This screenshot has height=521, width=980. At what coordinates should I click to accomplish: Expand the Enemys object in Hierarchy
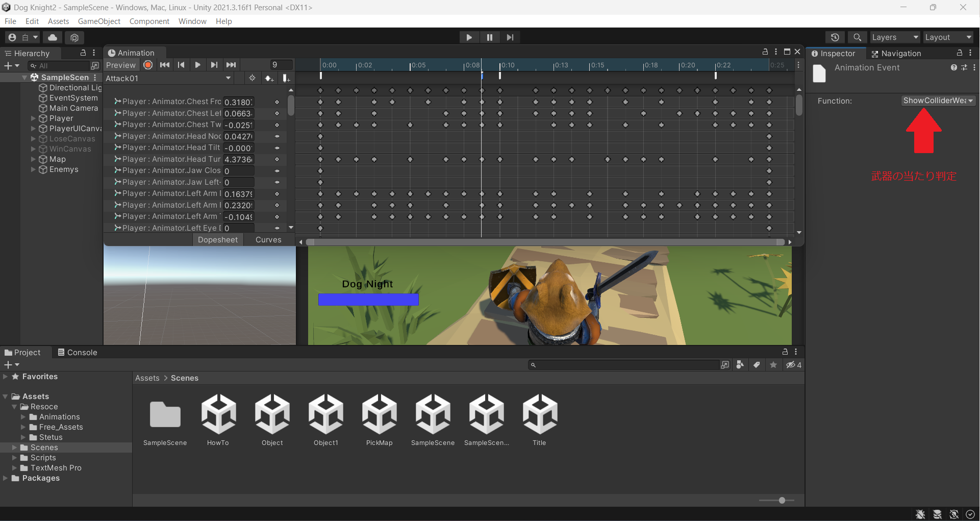(x=34, y=169)
